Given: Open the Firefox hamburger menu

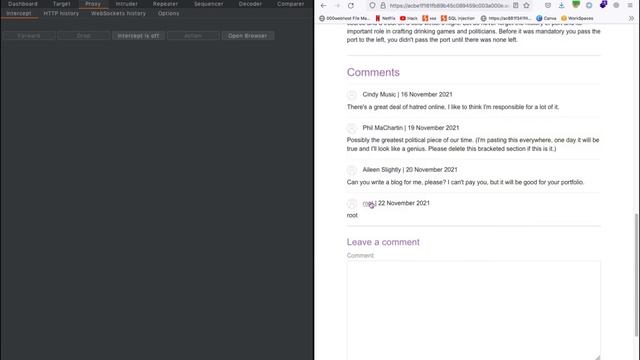Looking at the screenshot, I should (x=630, y=6).
